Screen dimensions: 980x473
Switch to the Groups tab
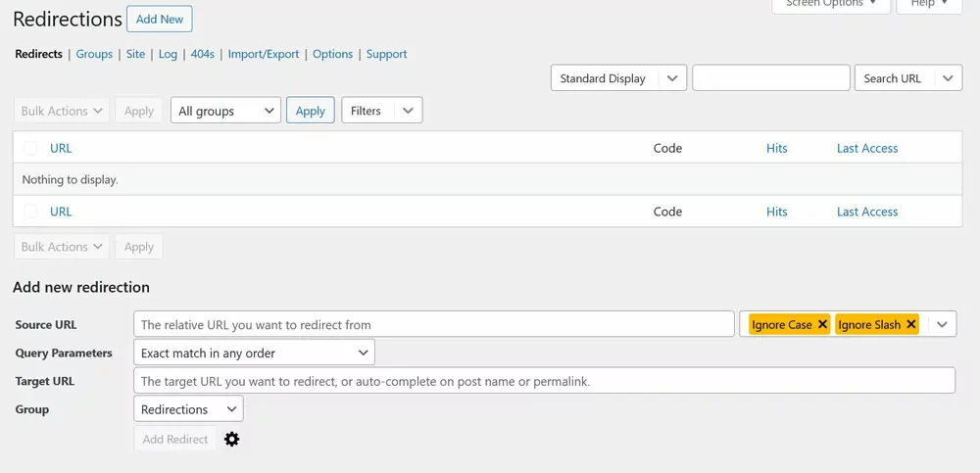coord(94,54)
